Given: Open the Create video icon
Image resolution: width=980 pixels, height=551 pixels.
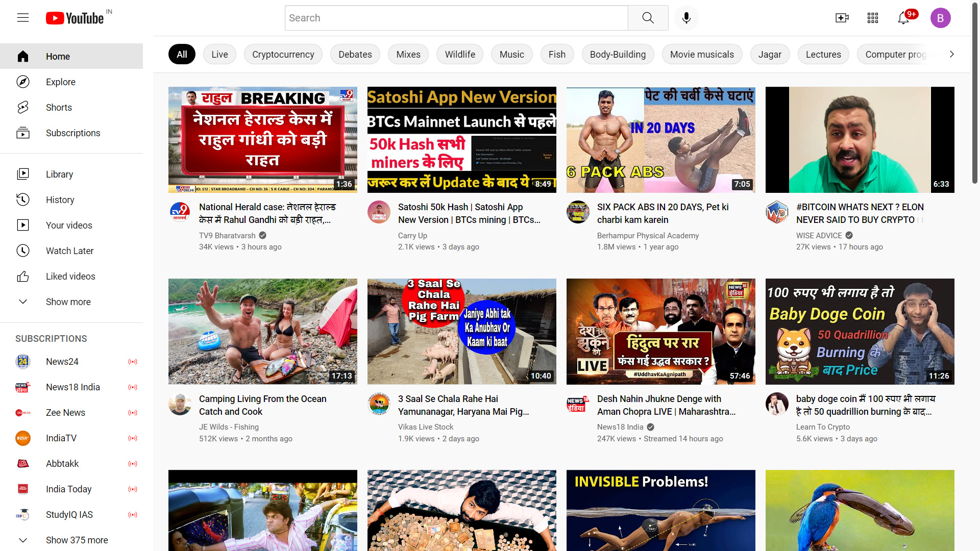Looking at the screenshot, I should tap(842, 18).
